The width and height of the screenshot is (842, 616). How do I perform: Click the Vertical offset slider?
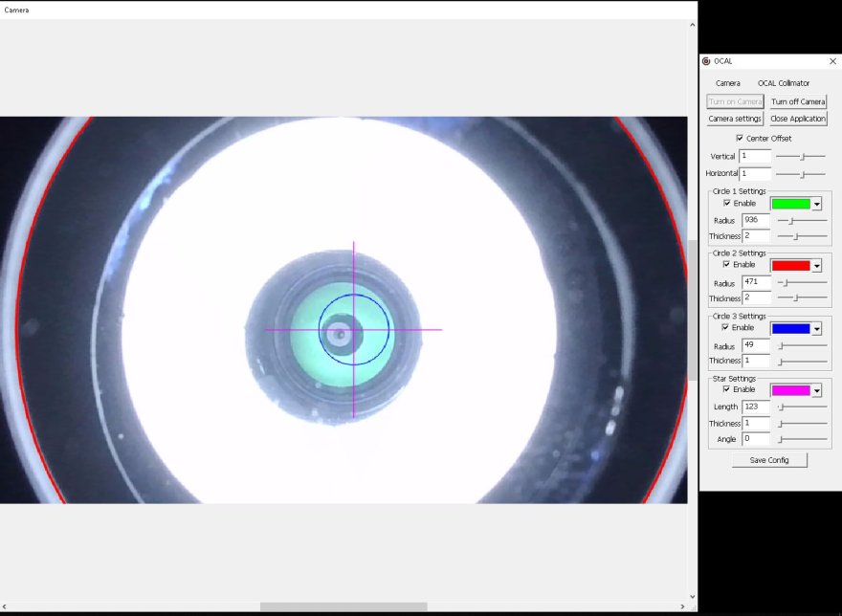[x=801, y=156]
